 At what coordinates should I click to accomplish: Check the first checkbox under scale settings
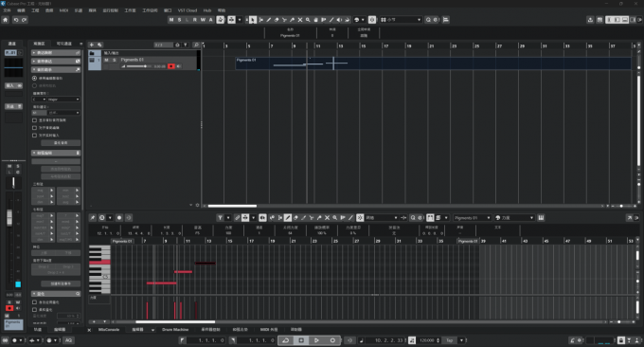(34, 120)
